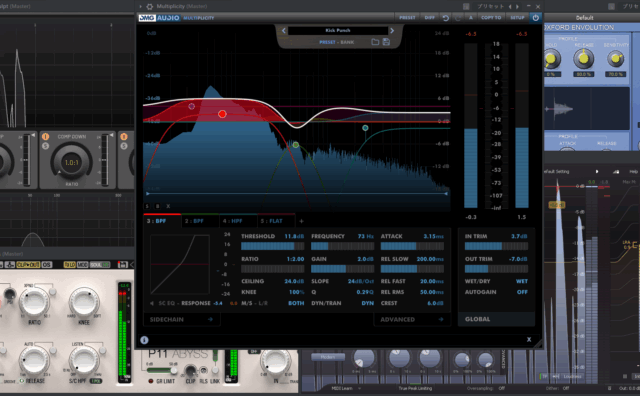This screenshot has height=396, width=640.
Task: Adjust the IN TRIM slider bar
Action: click(496, 246)
